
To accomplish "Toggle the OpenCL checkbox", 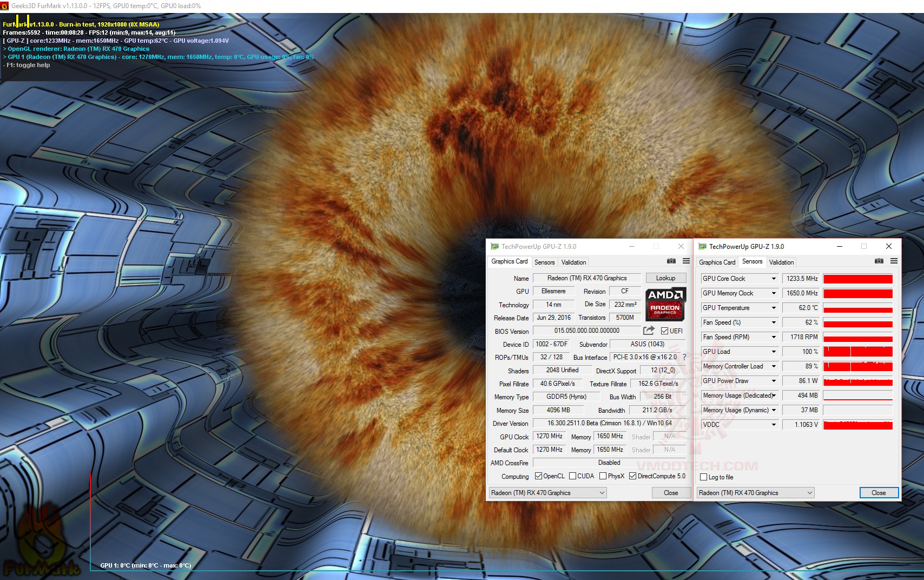I will [538, 476].
